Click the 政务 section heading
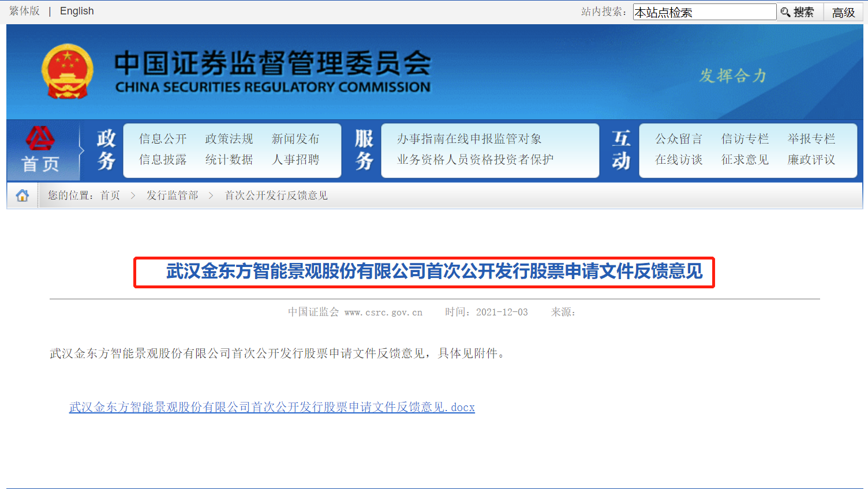 point(106,150)
